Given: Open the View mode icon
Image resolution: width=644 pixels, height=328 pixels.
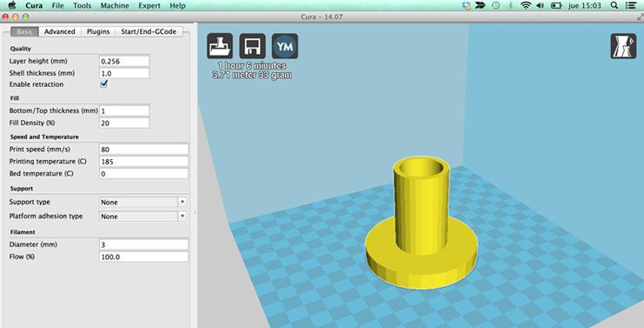Looking at the screenshot, I should 623,46.
